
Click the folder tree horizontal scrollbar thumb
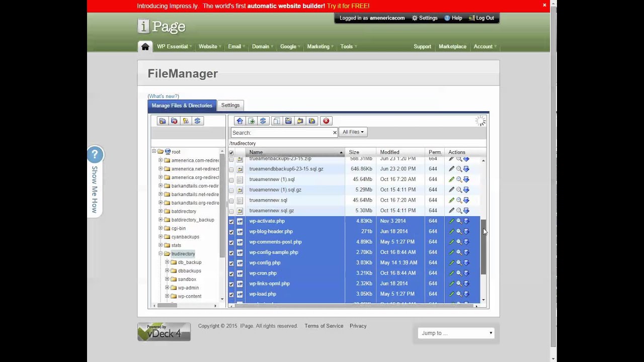point(167,306)
